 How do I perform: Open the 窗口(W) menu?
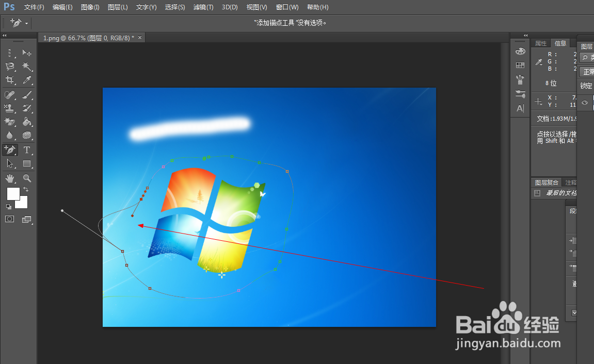click(287, 7)
